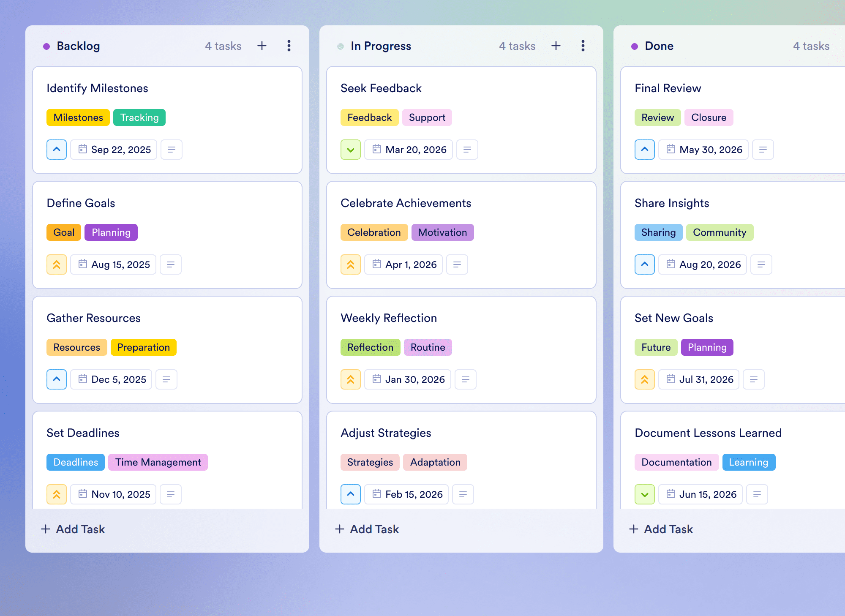
Task: Click the Done column 4 tasks counter
Action: pyautogui.click(x=811, y=46)
